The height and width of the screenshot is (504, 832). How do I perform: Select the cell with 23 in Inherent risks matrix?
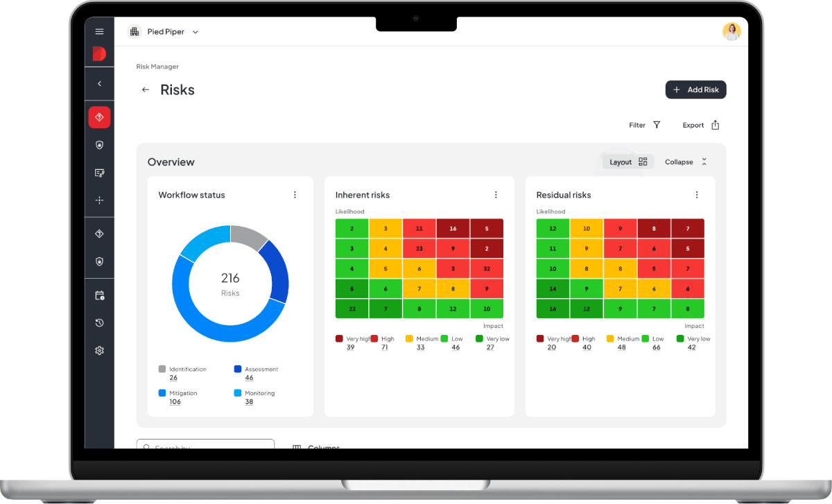[x=419, y=248]
